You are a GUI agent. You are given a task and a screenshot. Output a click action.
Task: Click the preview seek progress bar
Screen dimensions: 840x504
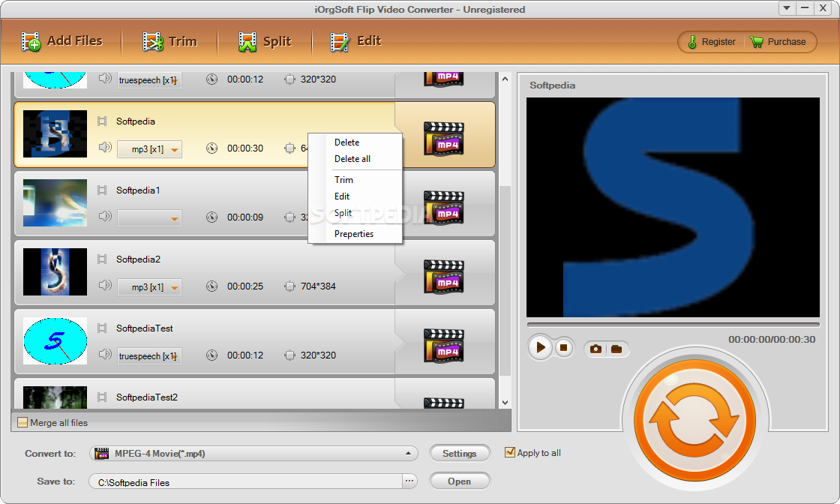(x=673, y=325)
